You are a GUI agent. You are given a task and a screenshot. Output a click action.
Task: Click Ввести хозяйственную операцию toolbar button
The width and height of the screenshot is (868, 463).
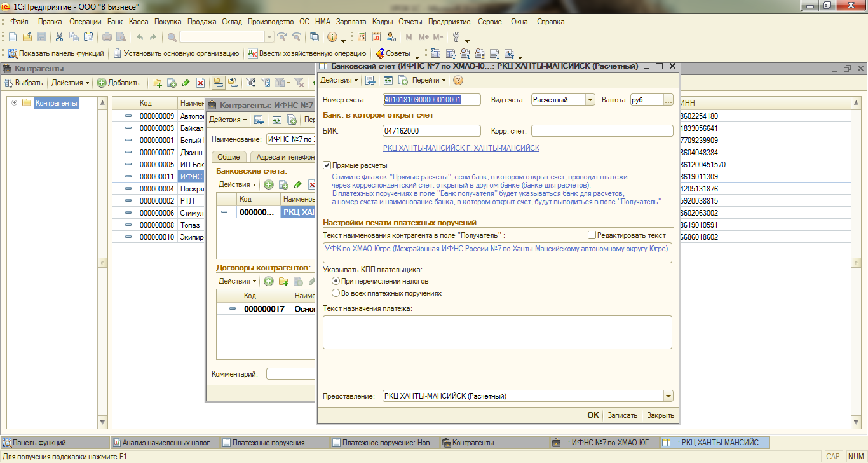click(307, 53)
